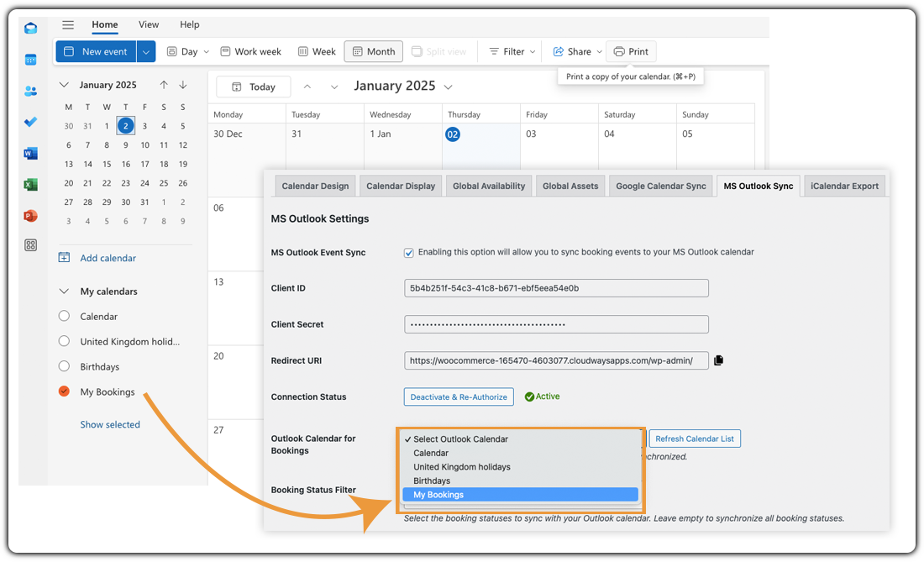Launch PowerPoint from the sidebar

click(x=30, y=216)
